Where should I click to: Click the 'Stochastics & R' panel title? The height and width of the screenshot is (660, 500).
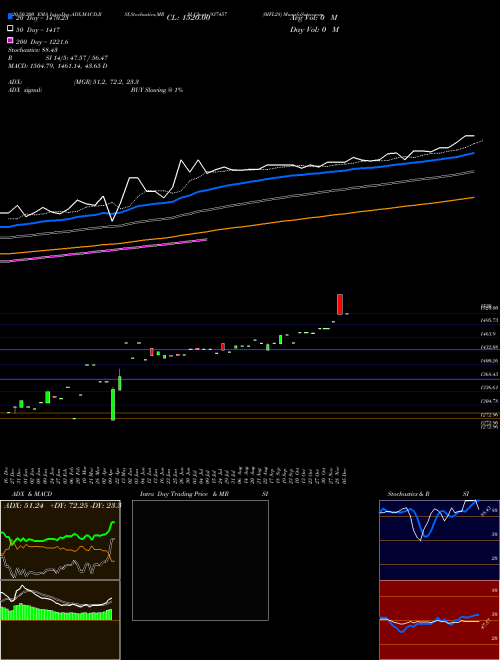pyautogui.click(x=409, y=494)
